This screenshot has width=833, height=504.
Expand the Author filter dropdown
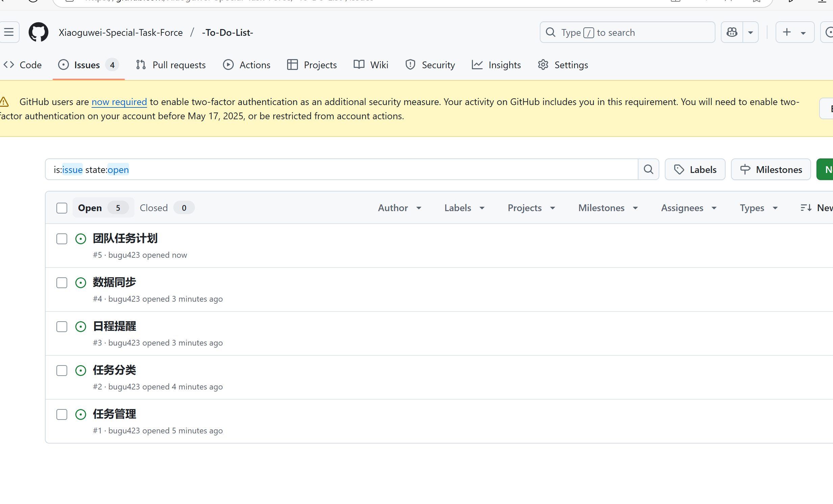[x=400, y=208]
